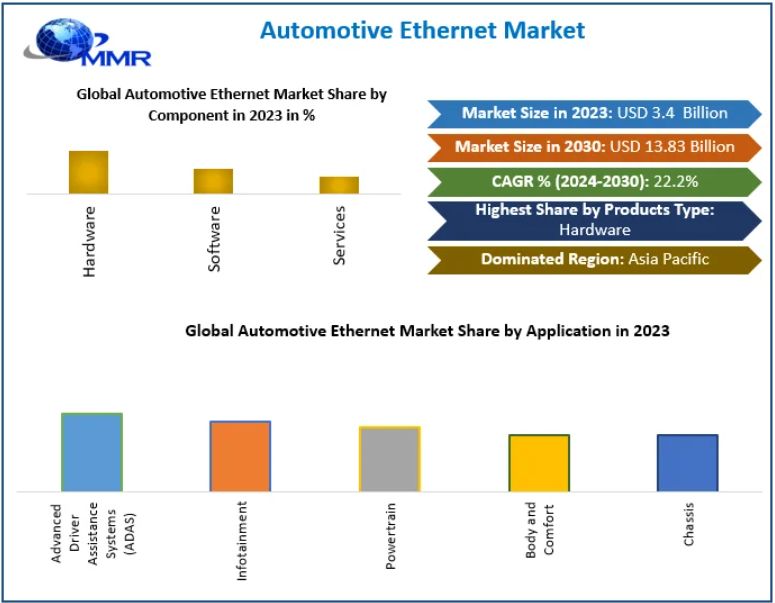The height and width of the screenshot is (603, 775).
Task: Select the yellow Body and Comfort bar
Action: (539, 463)
